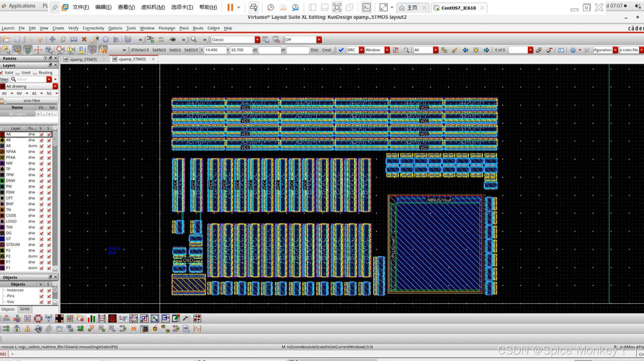Switch to second opamp_5TMOS tab
This screenshot has height=361, width=644.
[133, 59]
